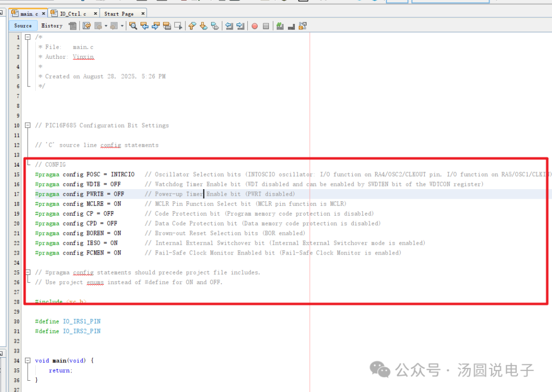Click line number 34 in the gutter

pyautogui.click(x=16, y=360)
